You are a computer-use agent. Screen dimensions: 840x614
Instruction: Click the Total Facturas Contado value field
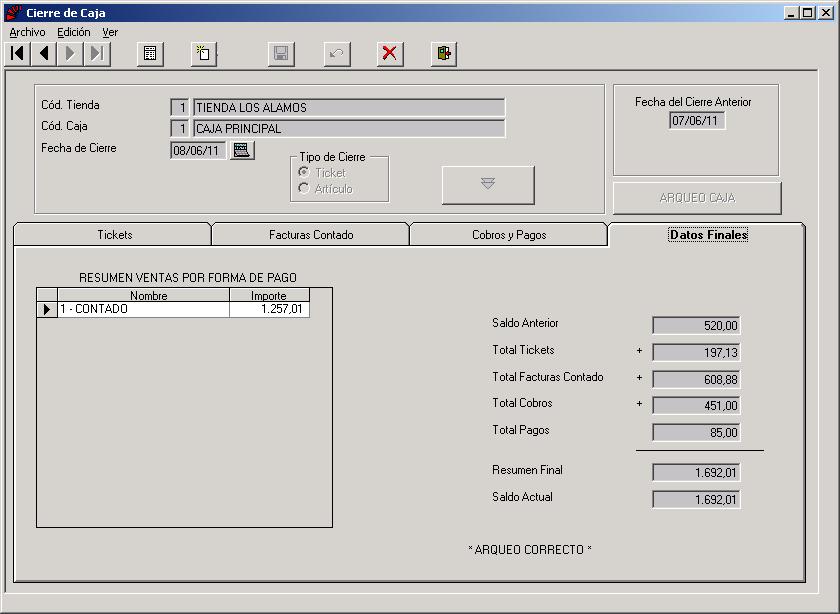tap(696, 379)
